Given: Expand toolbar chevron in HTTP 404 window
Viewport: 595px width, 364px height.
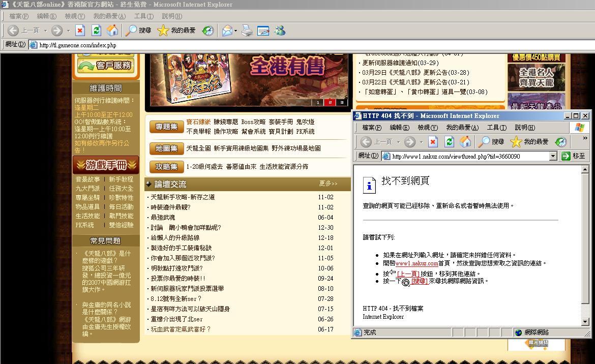Looking at the screenshot, I should click(x=585, y=138).
